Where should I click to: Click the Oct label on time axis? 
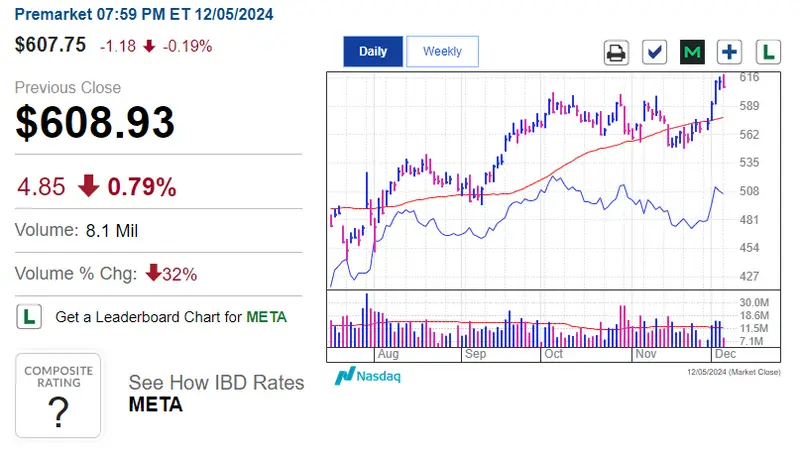pyautogui.click(x=554, y=354)
